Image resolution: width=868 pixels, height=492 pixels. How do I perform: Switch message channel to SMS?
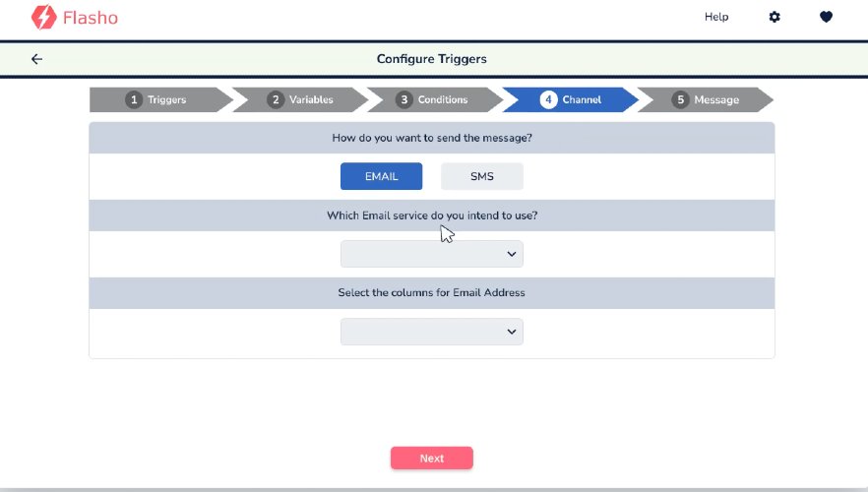point(481,176)
